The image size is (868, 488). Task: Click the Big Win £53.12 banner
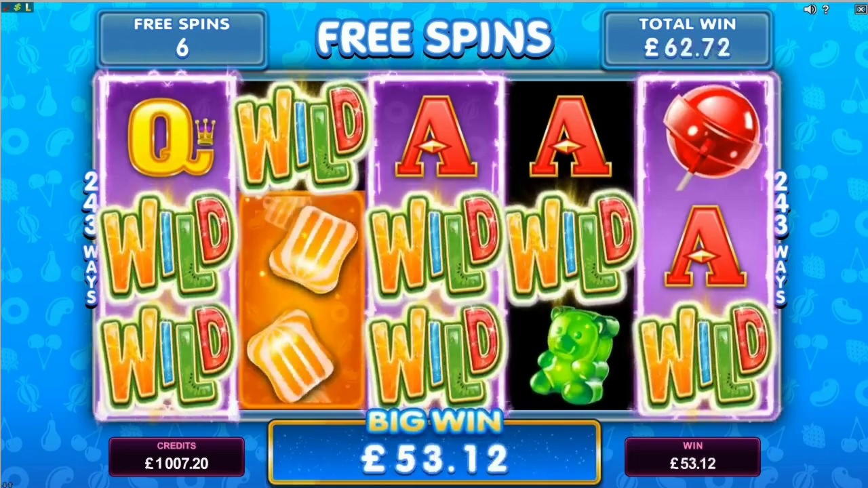(435, 451)
